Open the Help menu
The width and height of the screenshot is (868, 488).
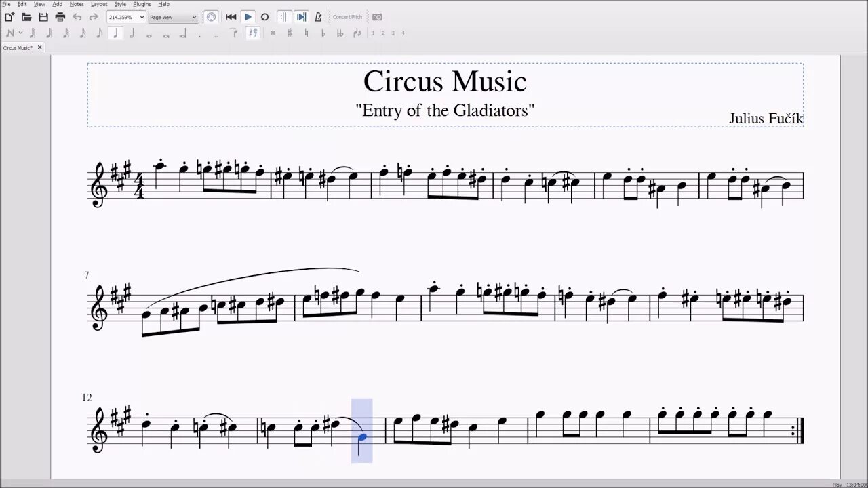[164, 4]
